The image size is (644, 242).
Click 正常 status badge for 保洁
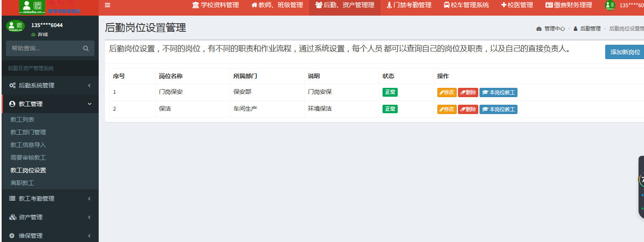point(390,109)
